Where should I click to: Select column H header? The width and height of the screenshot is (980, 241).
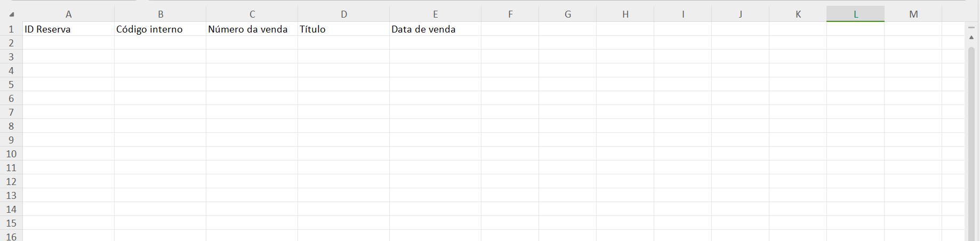[x=625, y=14]
